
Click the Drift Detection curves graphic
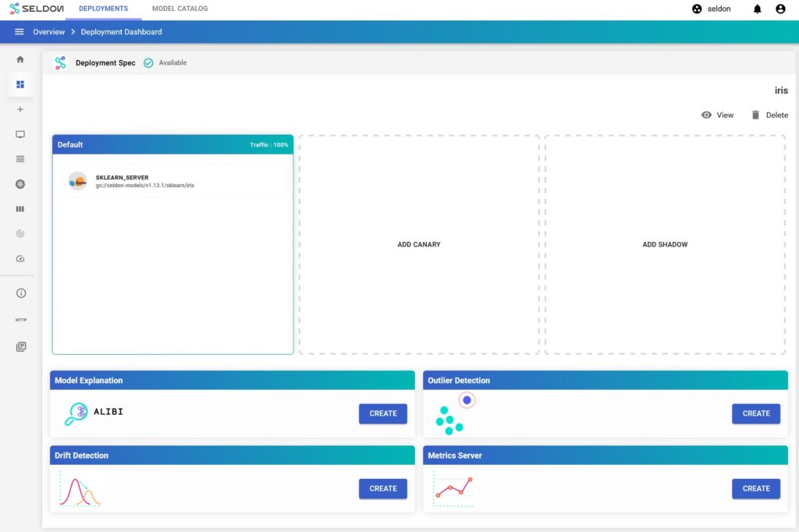(x=80, y=489)
